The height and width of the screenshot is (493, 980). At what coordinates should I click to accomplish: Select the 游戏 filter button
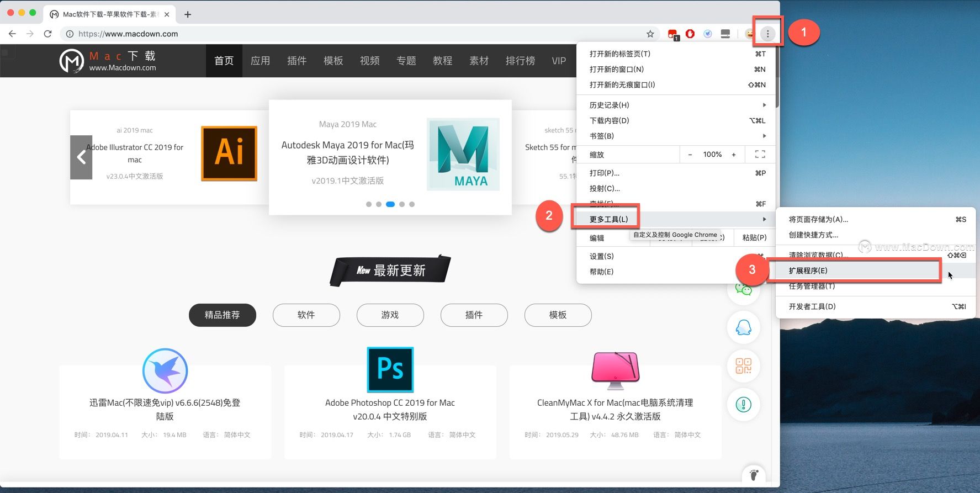[x=390, y=315]
